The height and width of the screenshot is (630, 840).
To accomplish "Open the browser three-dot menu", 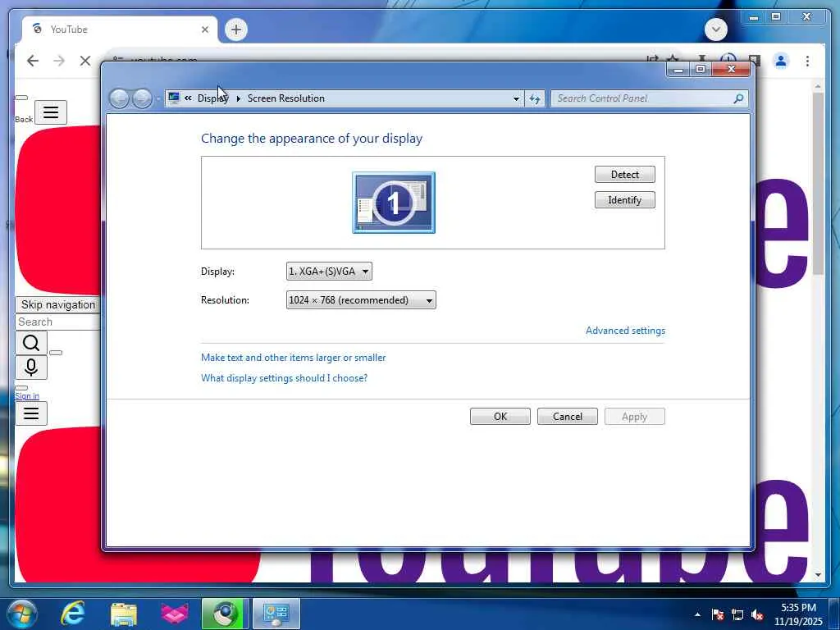I will point(807,61).
